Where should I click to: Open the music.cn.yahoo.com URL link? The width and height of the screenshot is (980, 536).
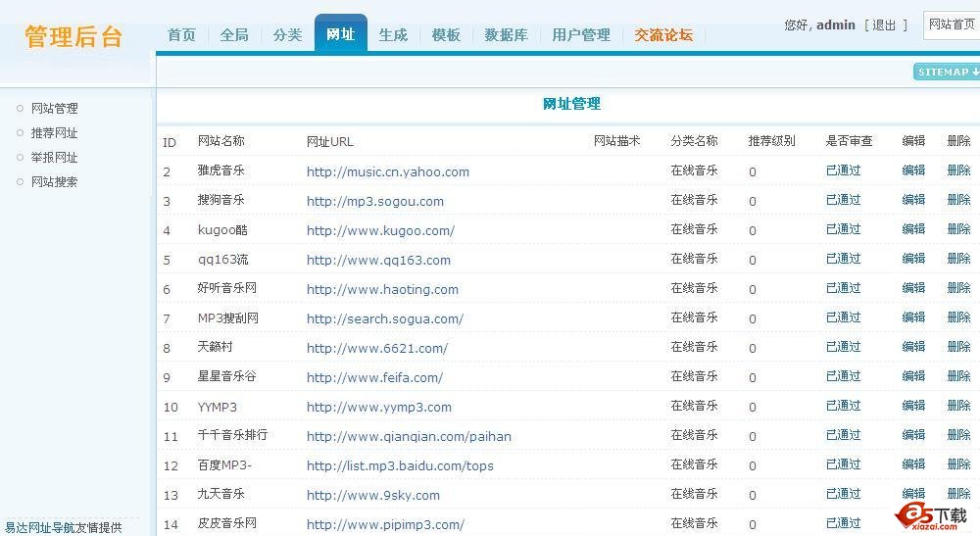coord(387,171)
